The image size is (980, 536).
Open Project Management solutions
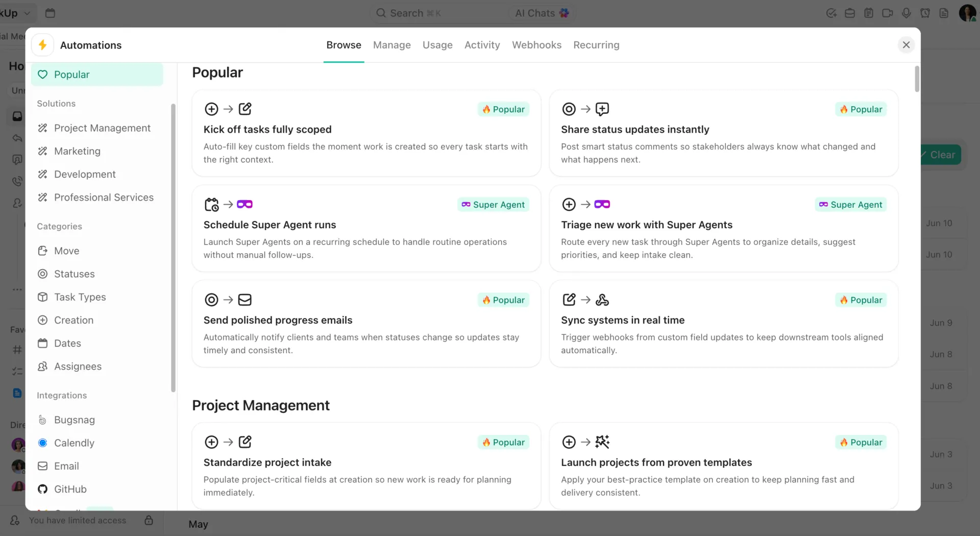97,128
